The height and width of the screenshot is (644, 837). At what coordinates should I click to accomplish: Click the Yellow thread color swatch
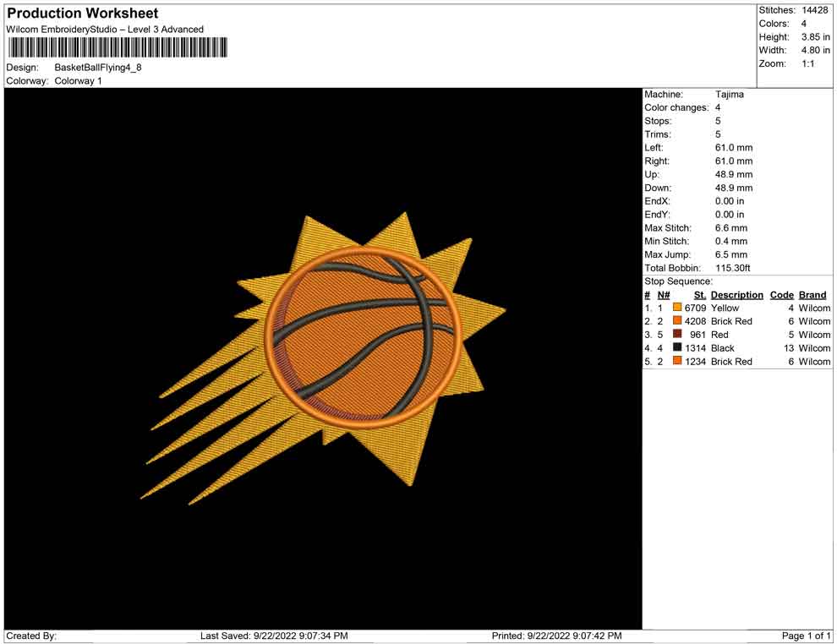pyautogui.click(x=677, y=308)
